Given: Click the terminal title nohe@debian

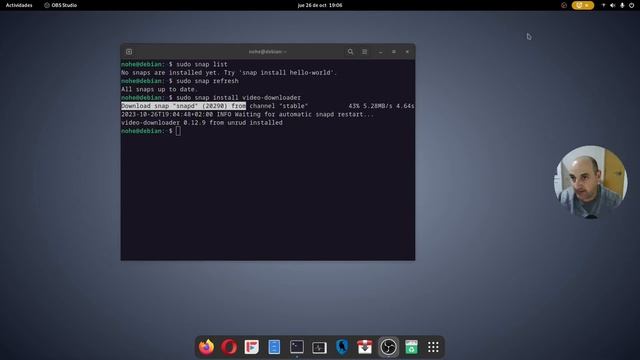Looking at the screenshot, I should [267, 52].
